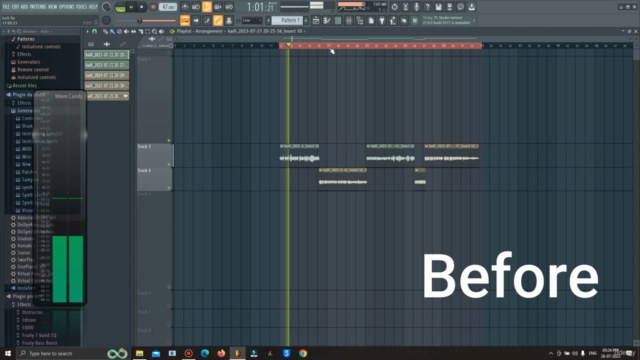Toggle the highlighted link controller button
This screenshot has height=360, width=640.
pos(218,20)
